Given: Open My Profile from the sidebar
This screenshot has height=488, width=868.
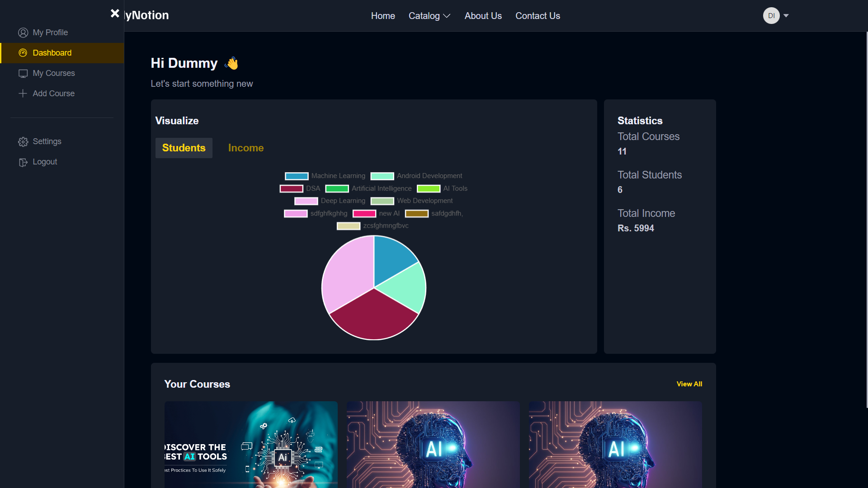Looking at the screenshot, I should click(50, 32).
